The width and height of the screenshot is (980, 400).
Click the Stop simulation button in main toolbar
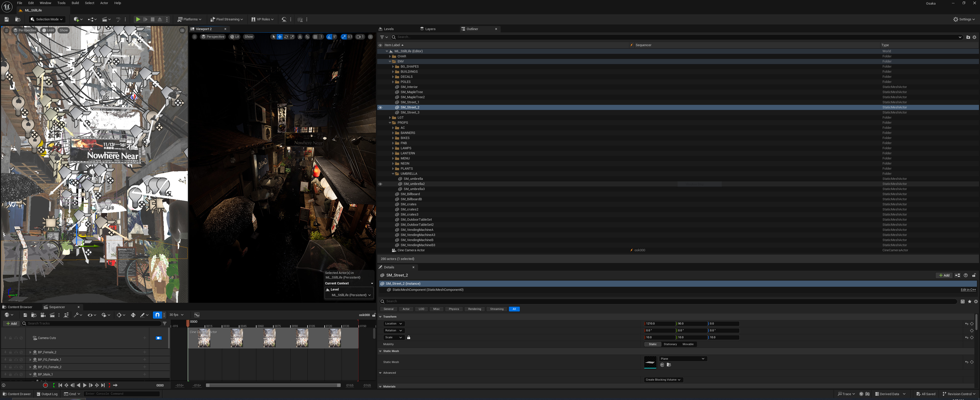(x=153, y=19)
